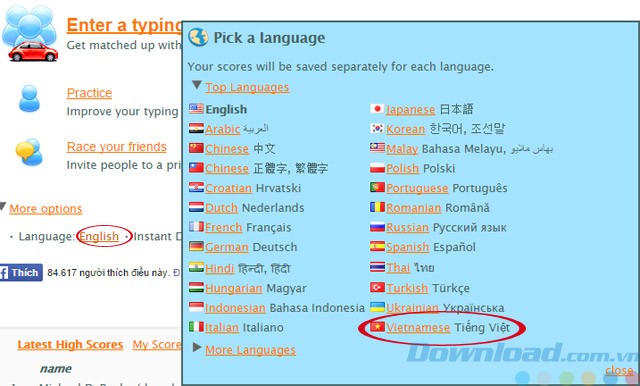Collapse the More options triangle
The image size is (640, 386).
pyautogui.click(x=3, y=207)
